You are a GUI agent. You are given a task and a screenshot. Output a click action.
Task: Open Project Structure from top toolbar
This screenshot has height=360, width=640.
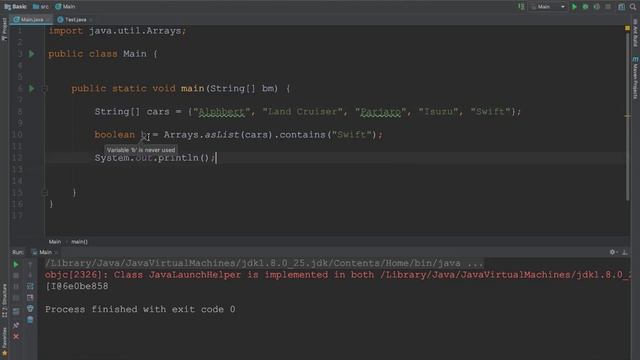[x=621, y=7]
